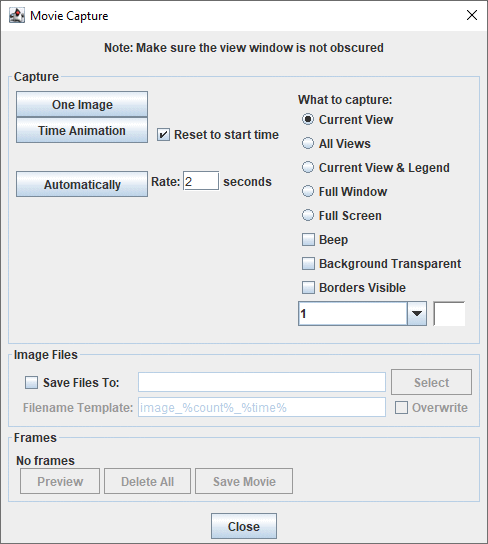Click the Automatically capture button

pyautogui.click(x=82, y=184)
